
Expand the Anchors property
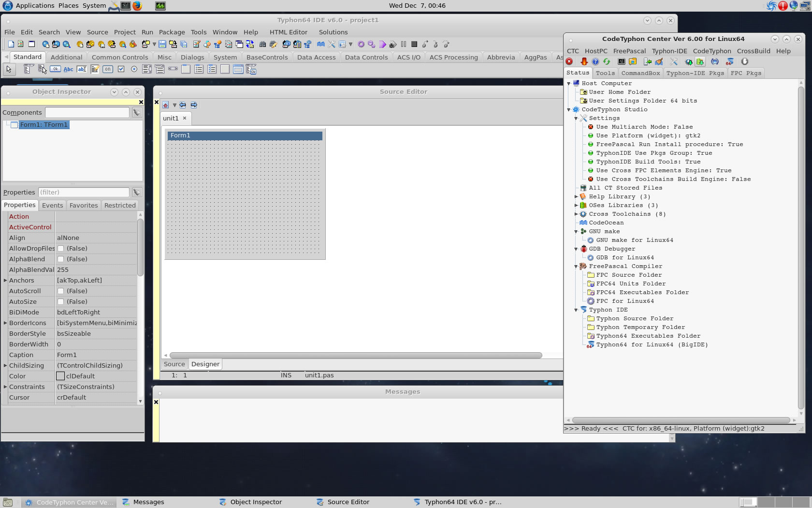(5, 280)
